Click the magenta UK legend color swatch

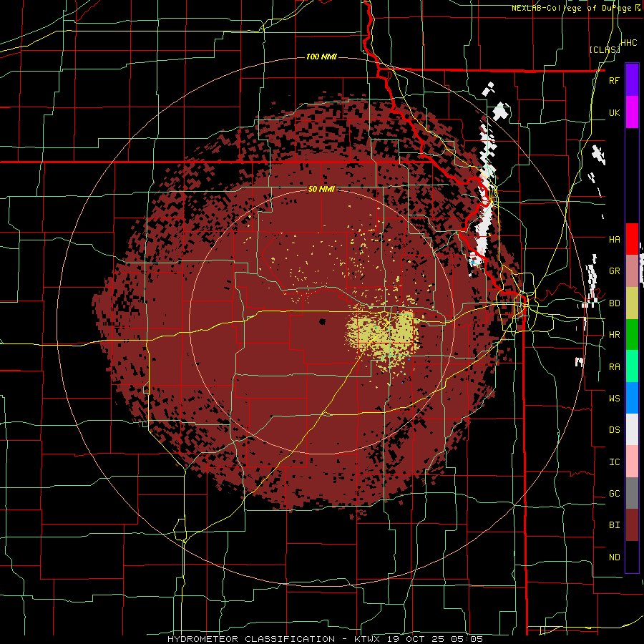tap(632, 112)
